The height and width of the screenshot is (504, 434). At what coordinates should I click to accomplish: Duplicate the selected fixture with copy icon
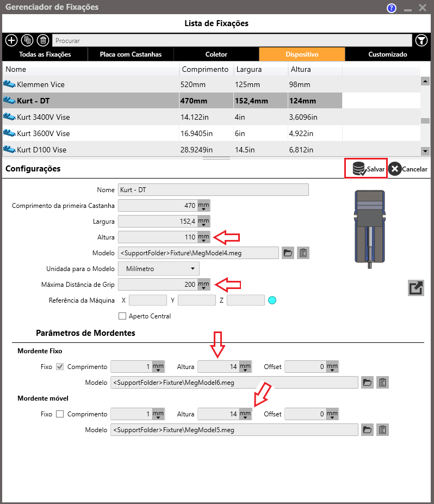[27, 40]
